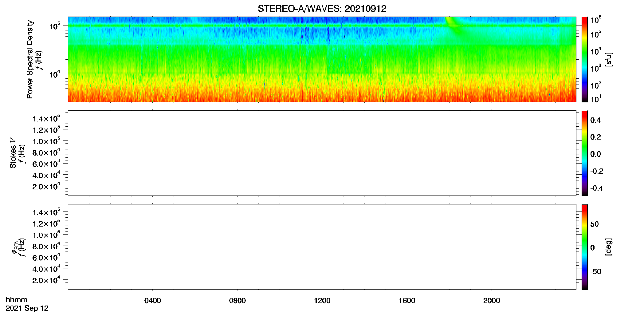Click the phi RTN degrees color bar
Viewport: 644px width, 332px height.
[x=585, y=247]
